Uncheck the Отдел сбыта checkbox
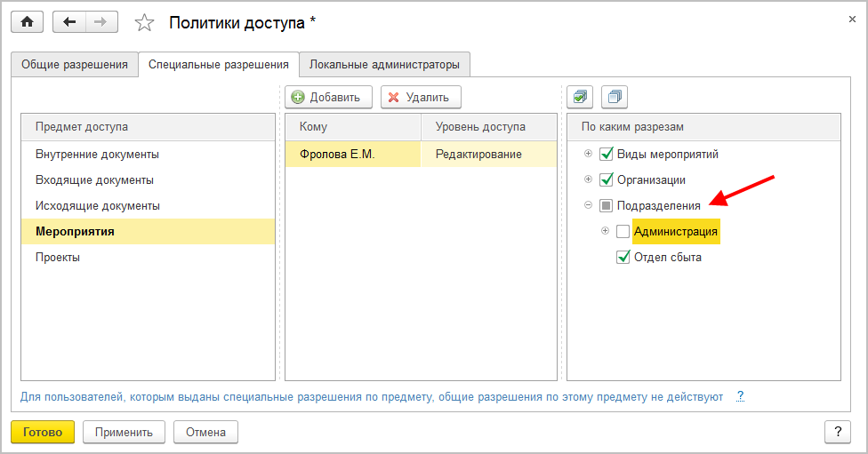 pyautogui.click(x=623, y=258)
